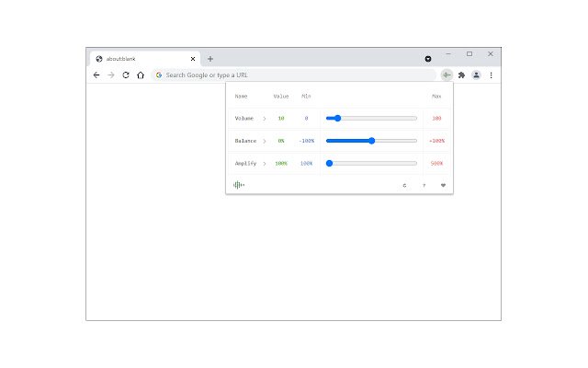588x368 pixels.
Task: Close the about:blank tab
Action: click(x=193, y=59)
